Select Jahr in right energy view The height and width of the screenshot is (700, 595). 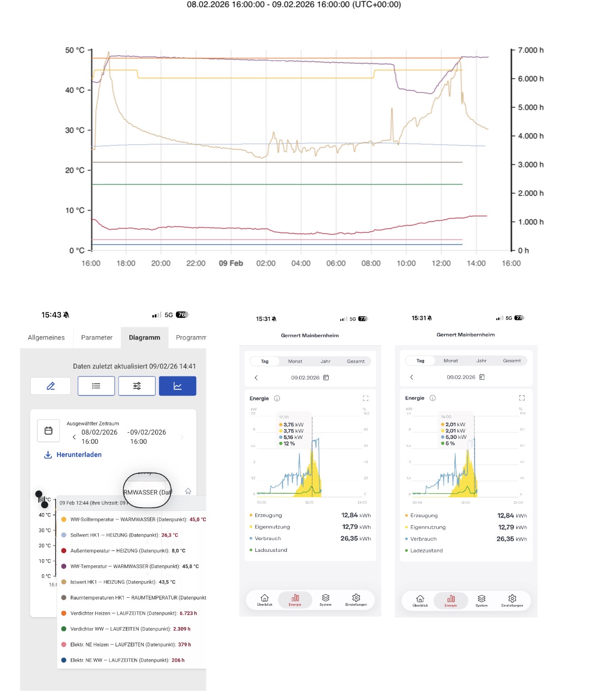[x=481, y=361]
